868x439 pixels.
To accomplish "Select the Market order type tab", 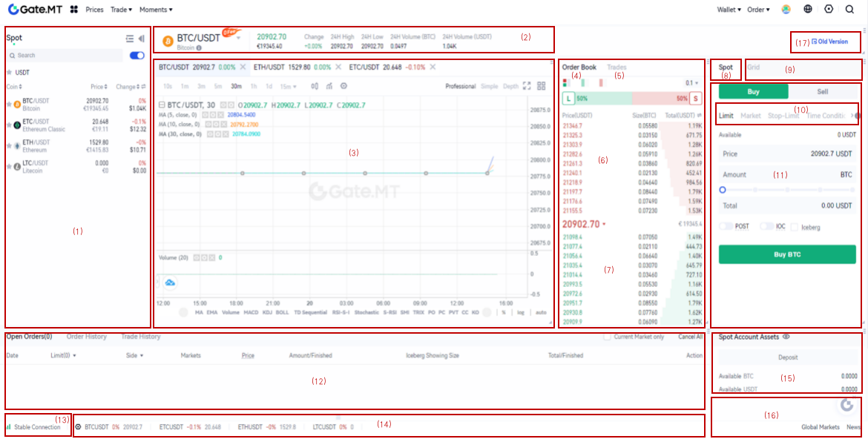I will (750, 116).
